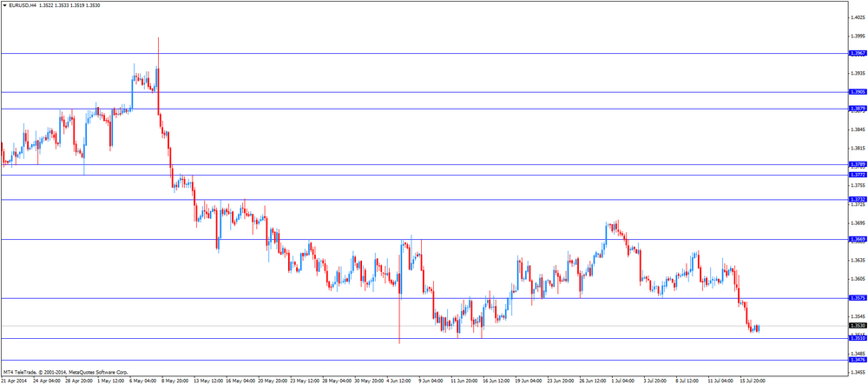
Task: Click the 1.3845 price scale value
Action: (x=858, y=129)
